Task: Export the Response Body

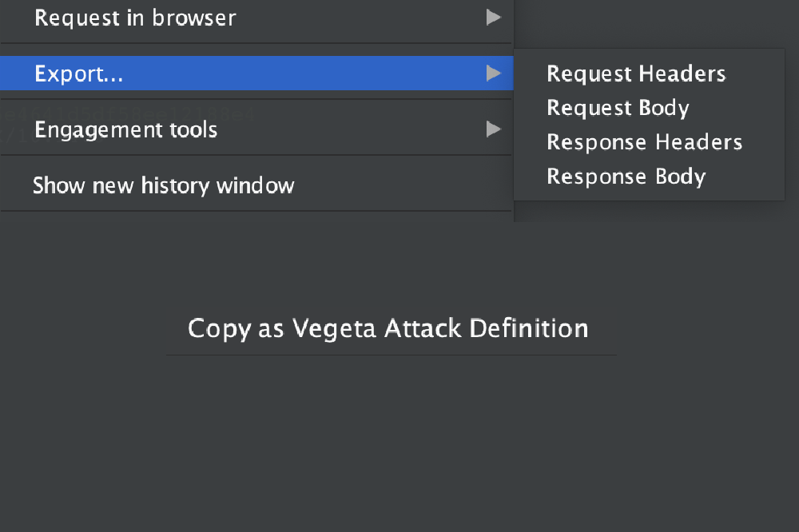Action: click(x=626, y=177)
